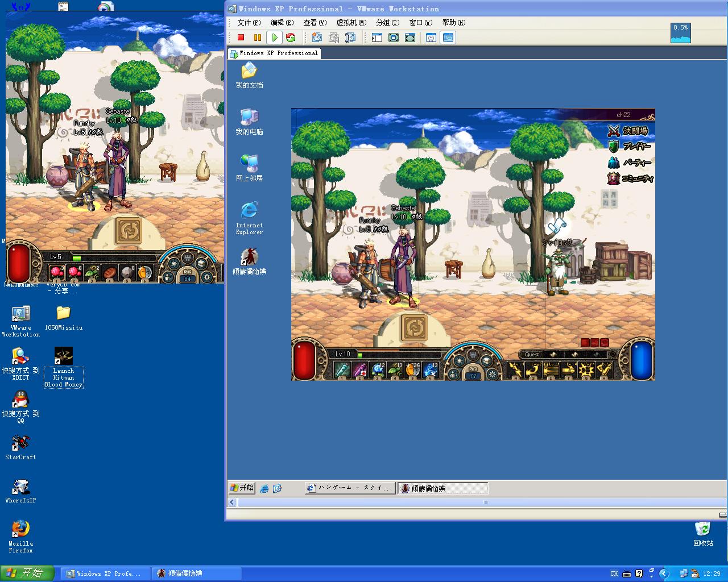Screen dimensions: 728x582
Task: Open the snapshot manager icon
Action: (350, 38)
